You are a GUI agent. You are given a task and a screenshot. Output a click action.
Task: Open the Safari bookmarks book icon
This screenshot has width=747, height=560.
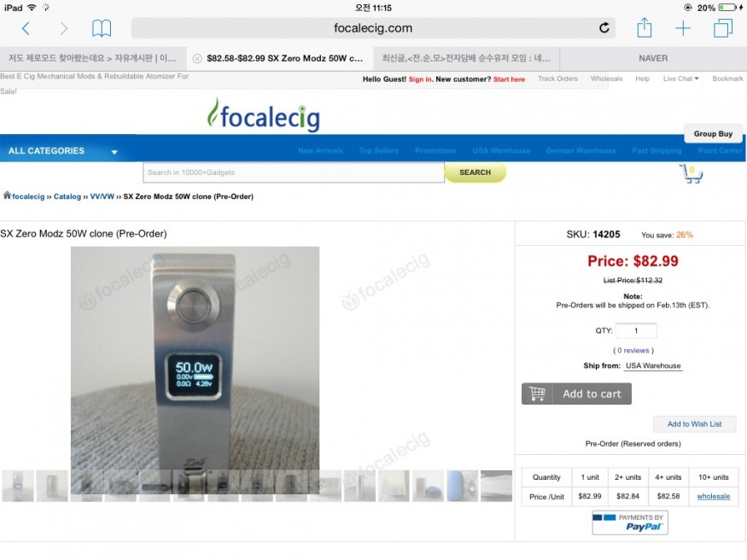pos(102,28)
